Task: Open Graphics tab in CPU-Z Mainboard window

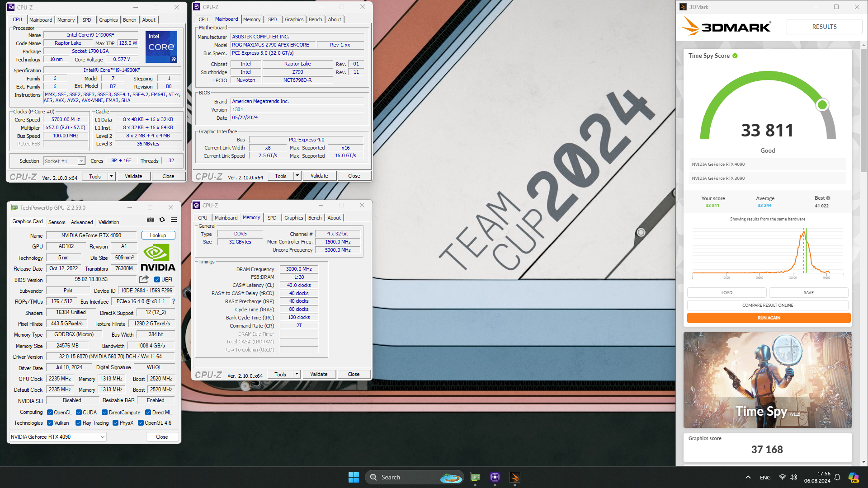Action: 294,19
